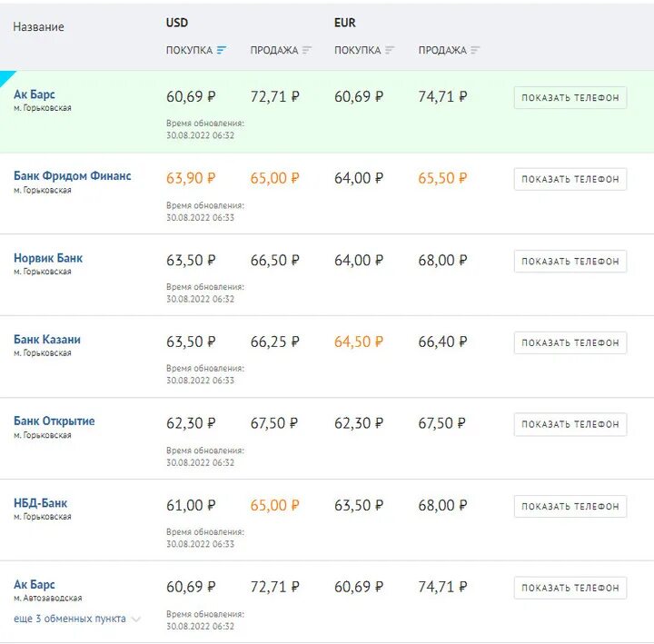Sort by EUR sale rate icon
Screen dimensions: 654x644
coord(475,50)
